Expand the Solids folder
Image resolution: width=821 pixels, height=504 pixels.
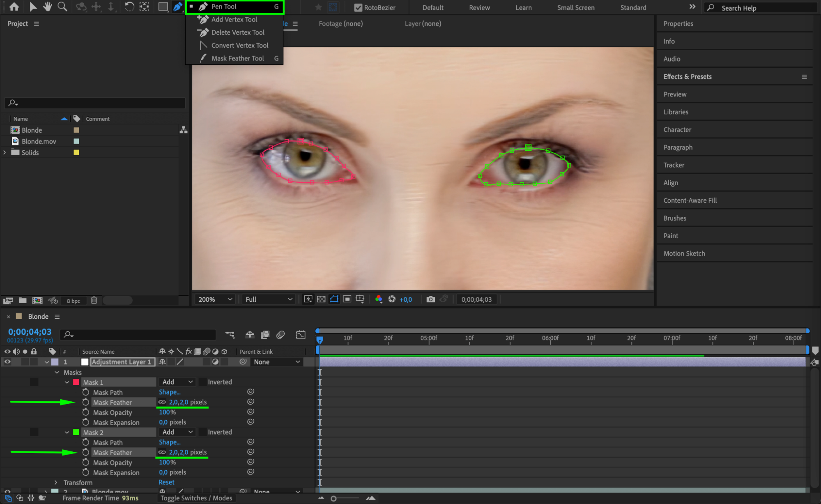tap(5, 152)
